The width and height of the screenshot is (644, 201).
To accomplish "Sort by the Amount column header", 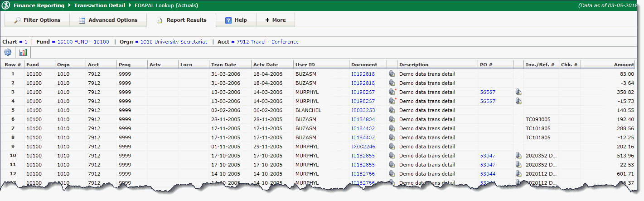I will (x=624, y=64).
